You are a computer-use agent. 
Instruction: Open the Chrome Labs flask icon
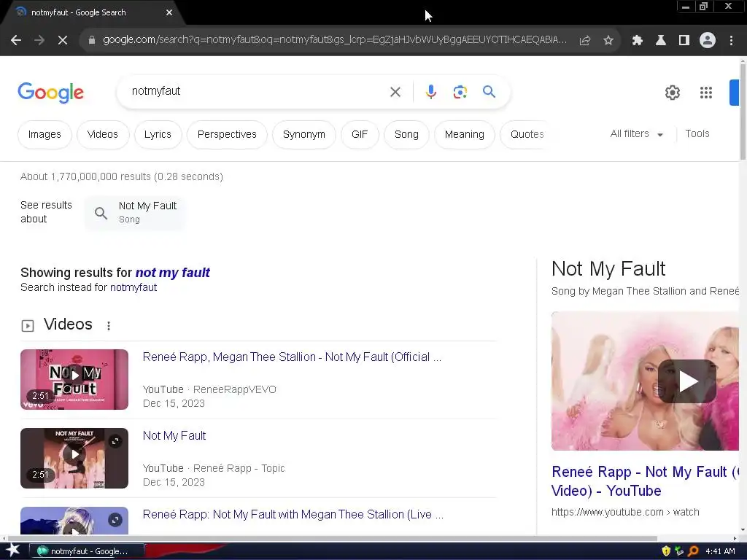point(661,41)
